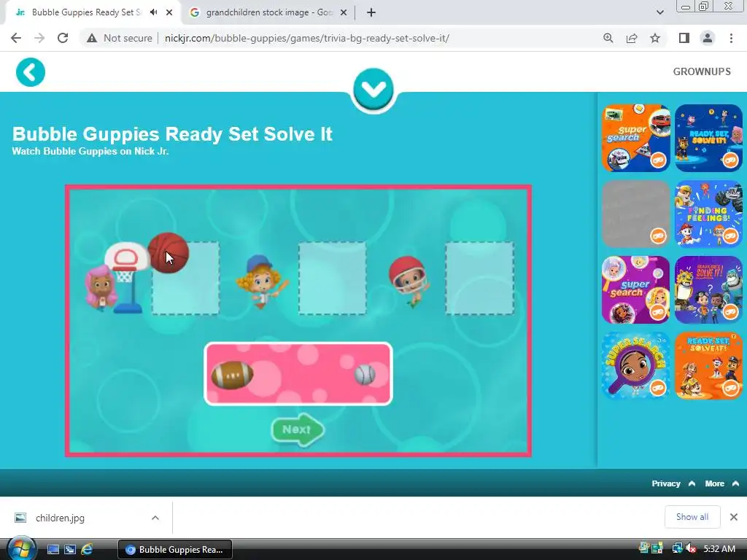Open the Super Search magnifying glass girl tile
This screenshot has width=747, height=560.
click(x=636, y=365)
